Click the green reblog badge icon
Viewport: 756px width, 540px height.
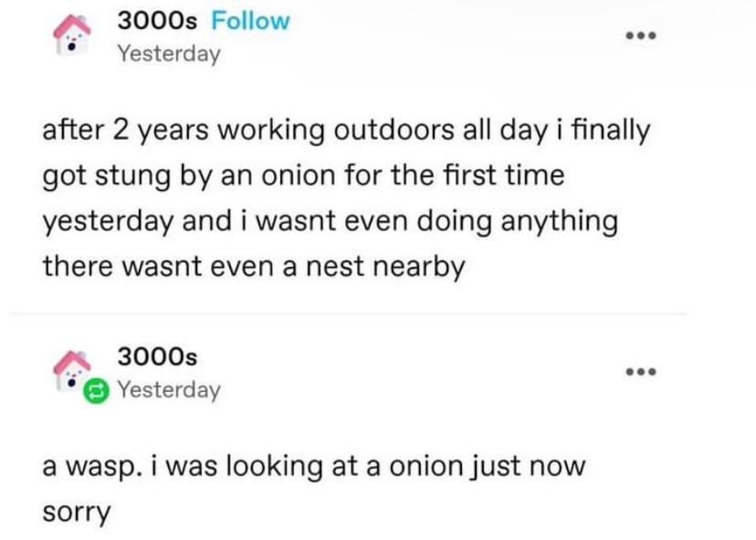pyautogui.click(x=94, y=391)
